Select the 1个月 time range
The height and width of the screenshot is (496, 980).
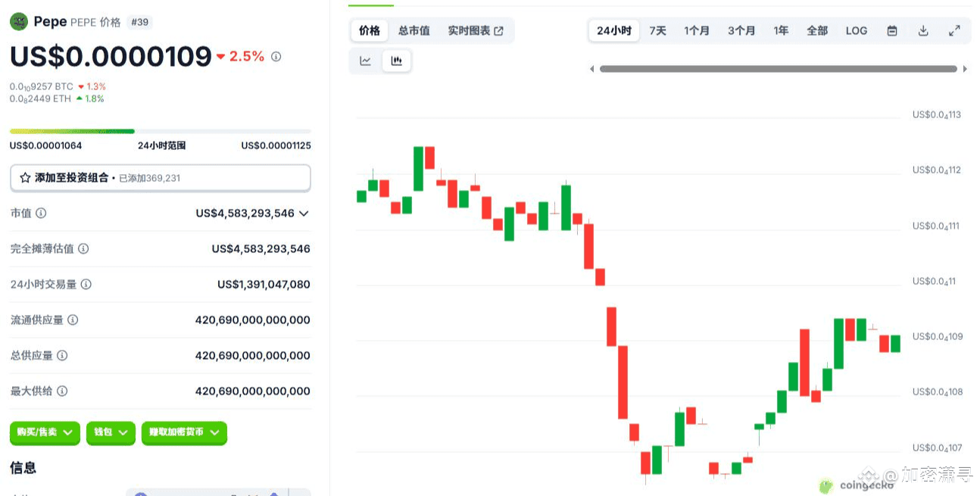[697, 31]
